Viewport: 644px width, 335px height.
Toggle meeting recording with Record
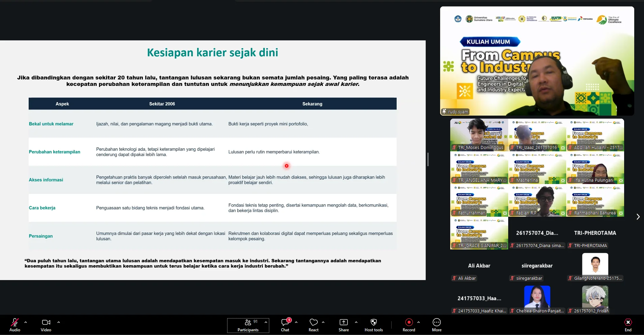click(x=409, y=325)
